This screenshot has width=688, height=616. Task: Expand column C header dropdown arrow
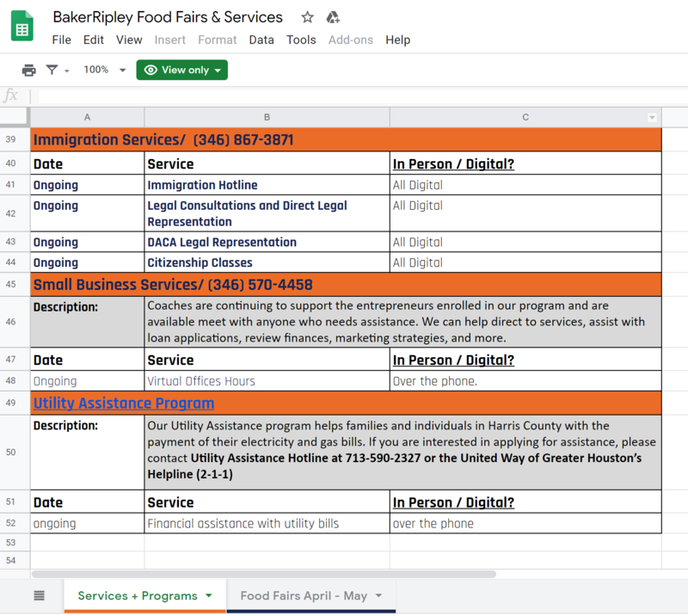click(x=652, y=117)
